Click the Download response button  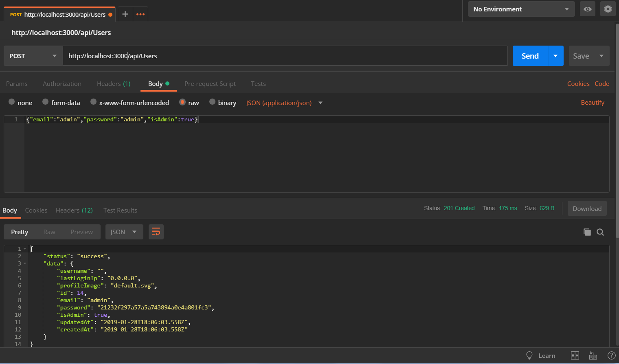pyautogui.click(x=587, y=208)
